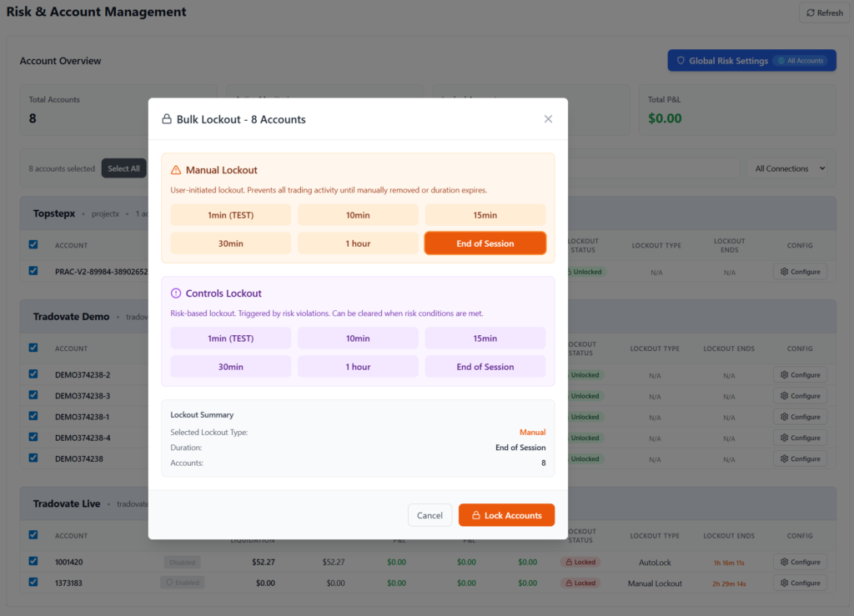Screen dimensions: 854x616
Task: Choose Controls Lockout End of Session
Action: (485, 367)
